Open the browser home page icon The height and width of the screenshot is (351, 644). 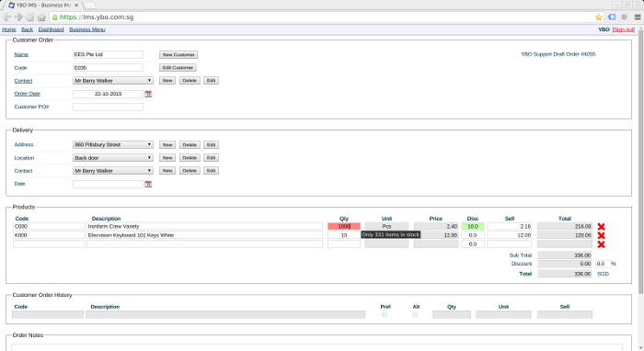pyautogui.click(x=41, y=17)
